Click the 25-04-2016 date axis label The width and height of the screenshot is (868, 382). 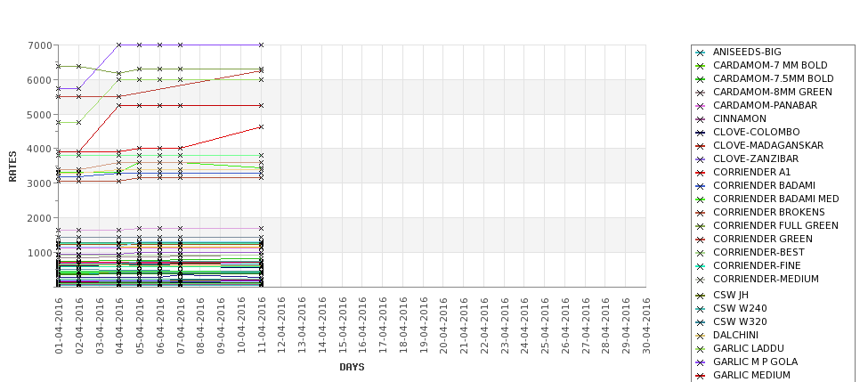(545, 325)
